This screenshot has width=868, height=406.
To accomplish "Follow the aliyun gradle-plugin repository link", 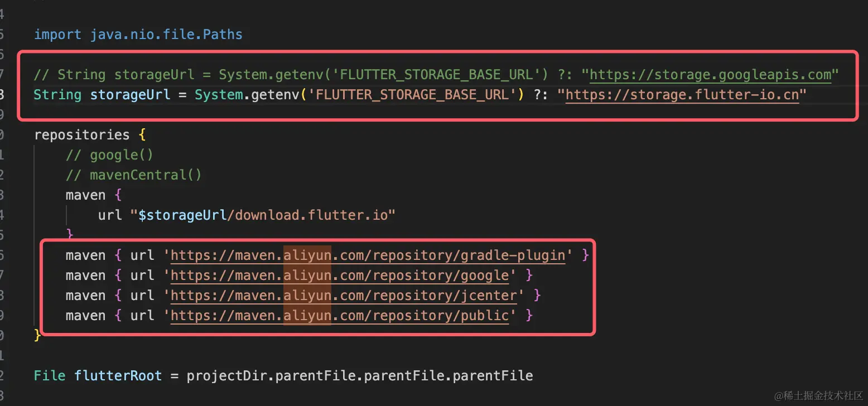I will (x=368, y=255).
